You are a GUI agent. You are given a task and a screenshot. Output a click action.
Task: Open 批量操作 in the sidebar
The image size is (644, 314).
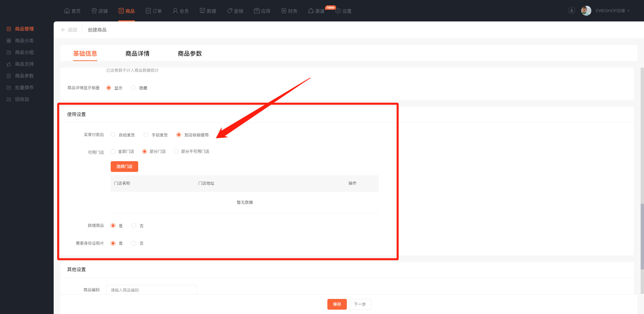coord(24,87)
